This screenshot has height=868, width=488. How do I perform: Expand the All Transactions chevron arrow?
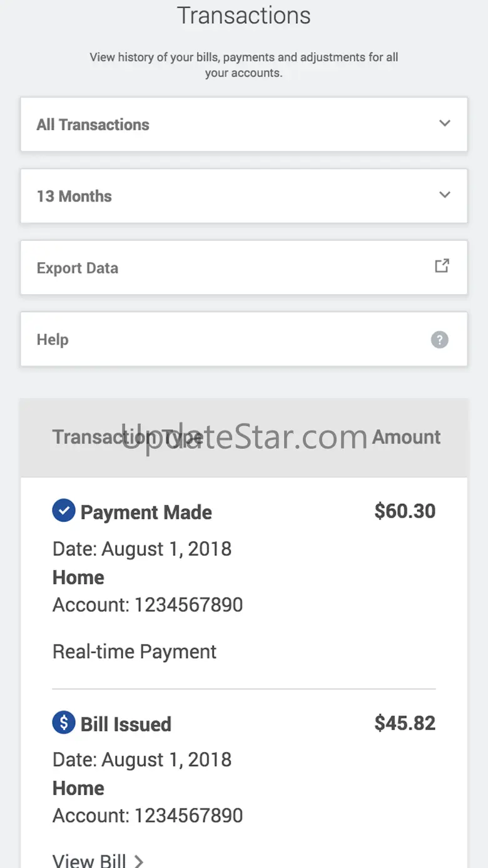(x=445, y=123)
